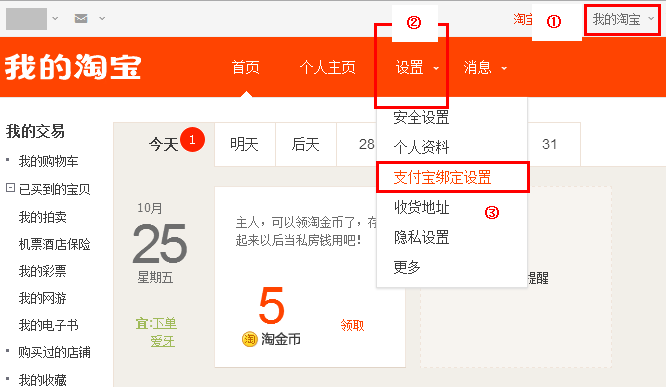Click the 我的淘宝 logo in the header
Image resolution: width=666 pixels, height=387 pixels.
[73, 67]
